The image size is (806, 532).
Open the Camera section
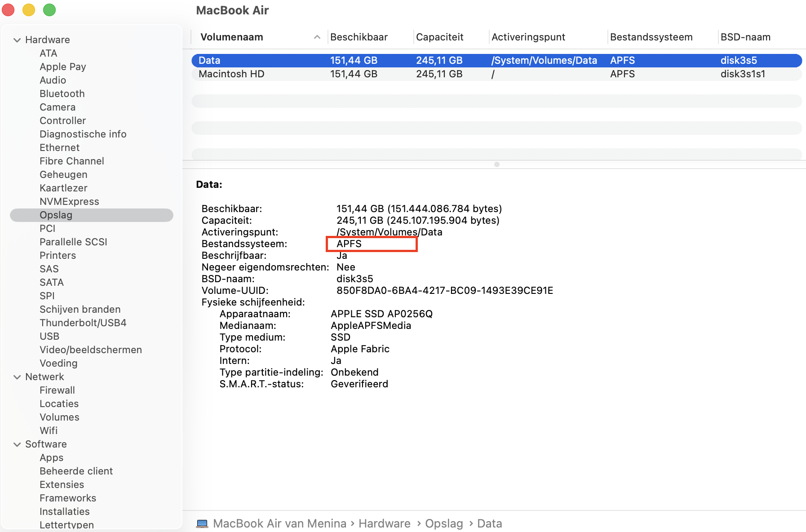(57, 107)
